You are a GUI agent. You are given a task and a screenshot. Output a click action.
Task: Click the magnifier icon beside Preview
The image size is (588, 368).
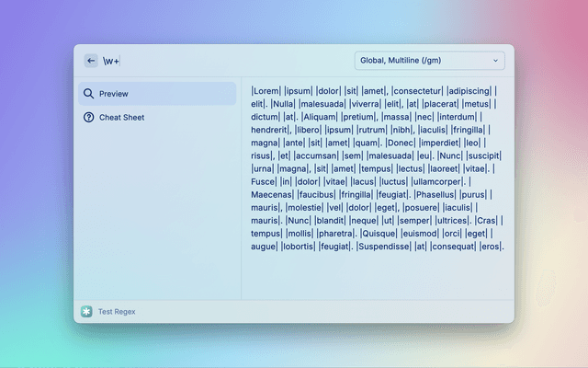(x=88, y=94)
